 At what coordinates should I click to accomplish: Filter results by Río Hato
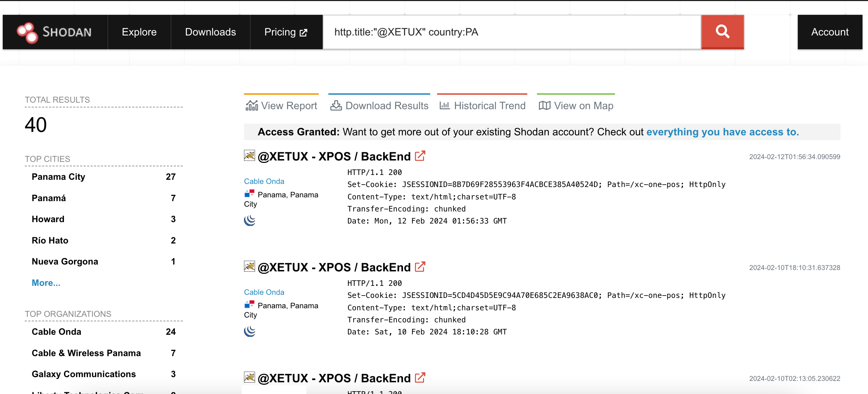tap(50, 241)
